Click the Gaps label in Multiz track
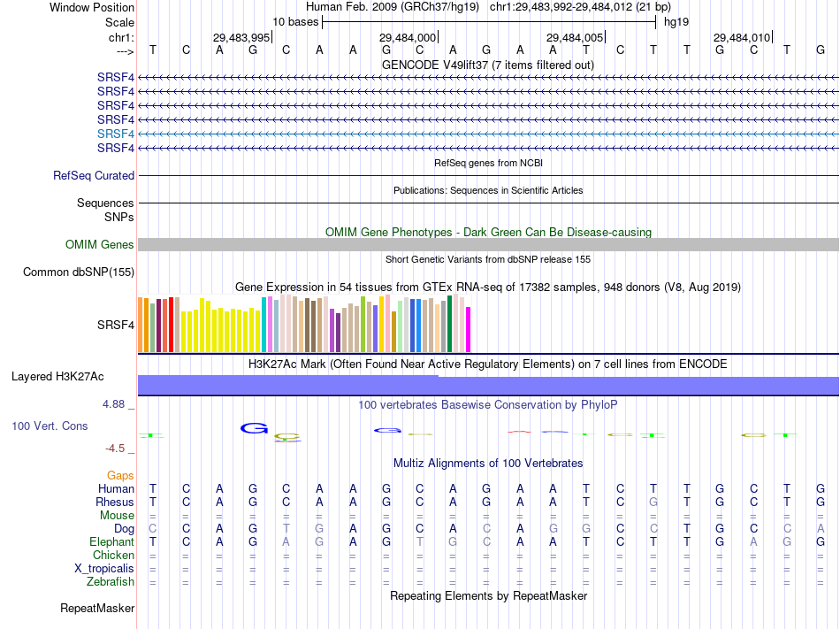This screenshot has height=629, width=840. (x=120, y=476)
